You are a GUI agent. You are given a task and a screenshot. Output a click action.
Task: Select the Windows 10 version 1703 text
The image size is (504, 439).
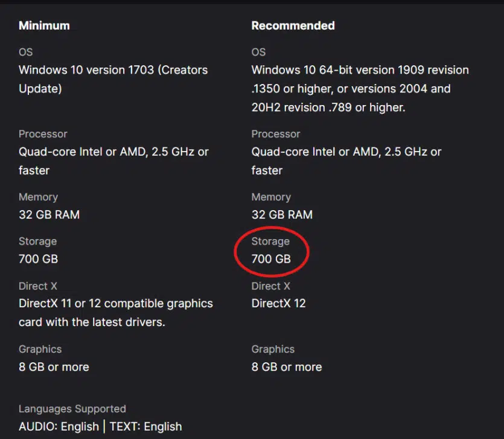[113, 70]
